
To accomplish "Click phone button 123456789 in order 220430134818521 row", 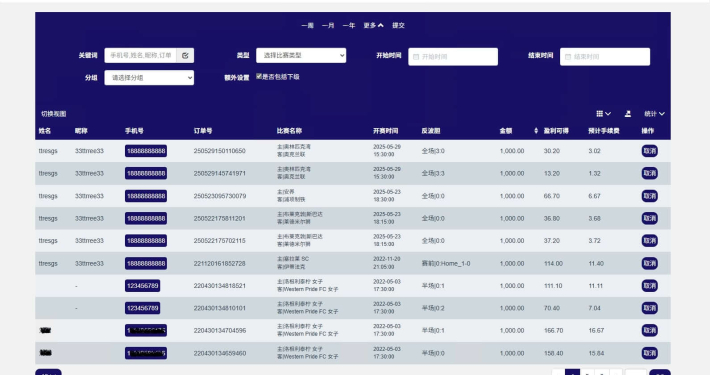I will pyautogui.click(x=143, y=286).
